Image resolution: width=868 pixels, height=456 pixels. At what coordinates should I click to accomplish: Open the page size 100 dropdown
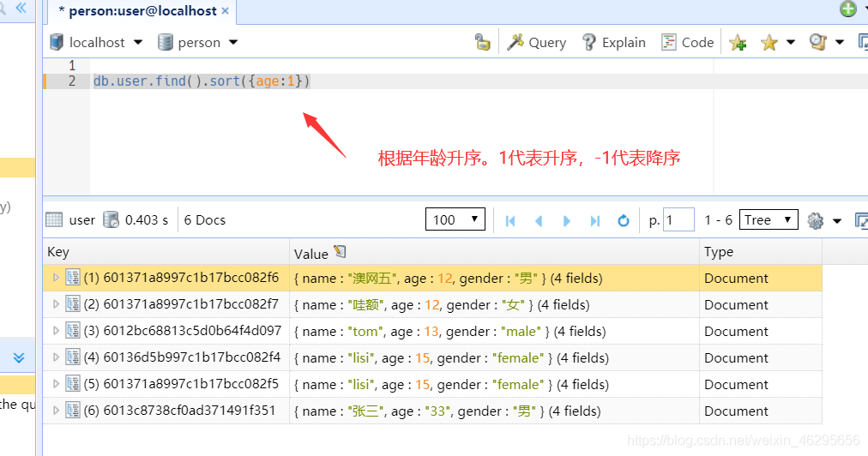pos(455,219)
